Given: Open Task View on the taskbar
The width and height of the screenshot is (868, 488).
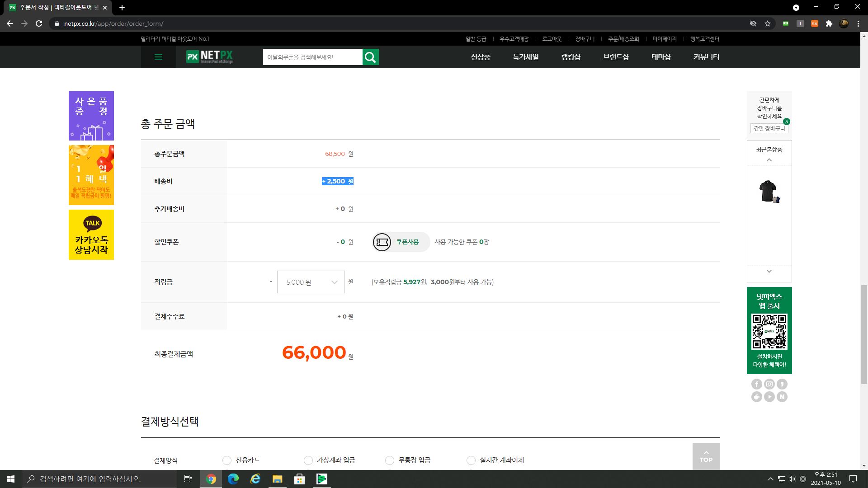Looking at the screenshot, I should pyautogui.click(x=188, y=479).
